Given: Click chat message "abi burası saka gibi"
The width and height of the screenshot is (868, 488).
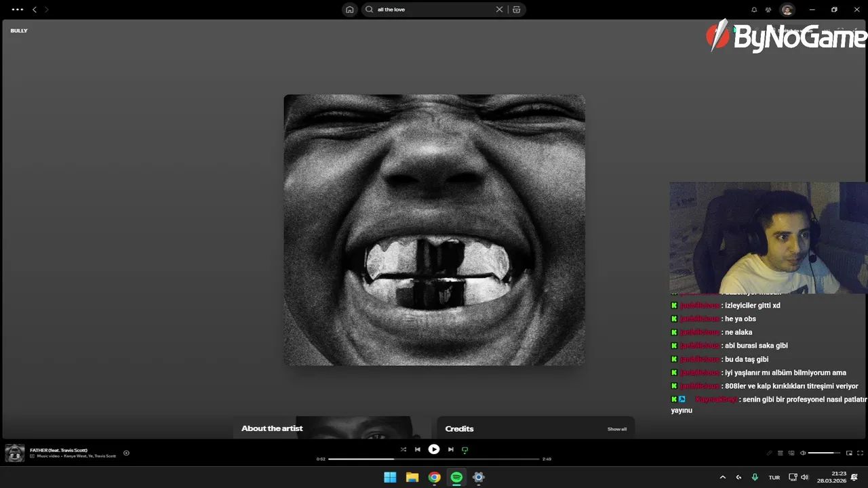Looking at the screenshot, I should [756, 346].
